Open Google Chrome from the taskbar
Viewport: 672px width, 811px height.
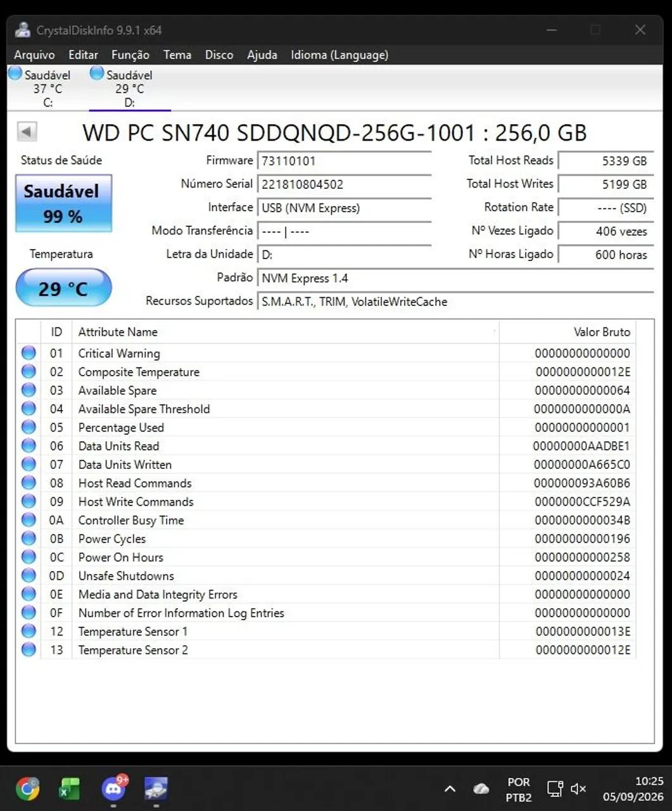pyautogui.click(x=27, y=789)
